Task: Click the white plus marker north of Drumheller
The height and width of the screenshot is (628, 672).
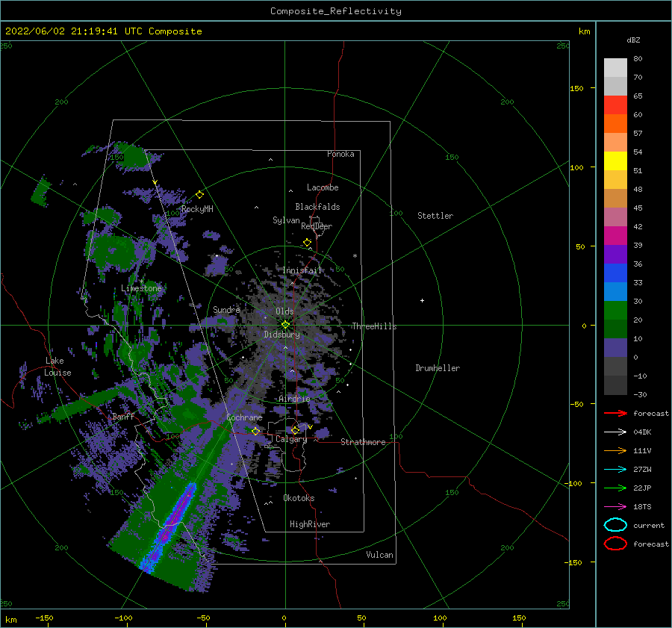Action: tap(422, 300)
